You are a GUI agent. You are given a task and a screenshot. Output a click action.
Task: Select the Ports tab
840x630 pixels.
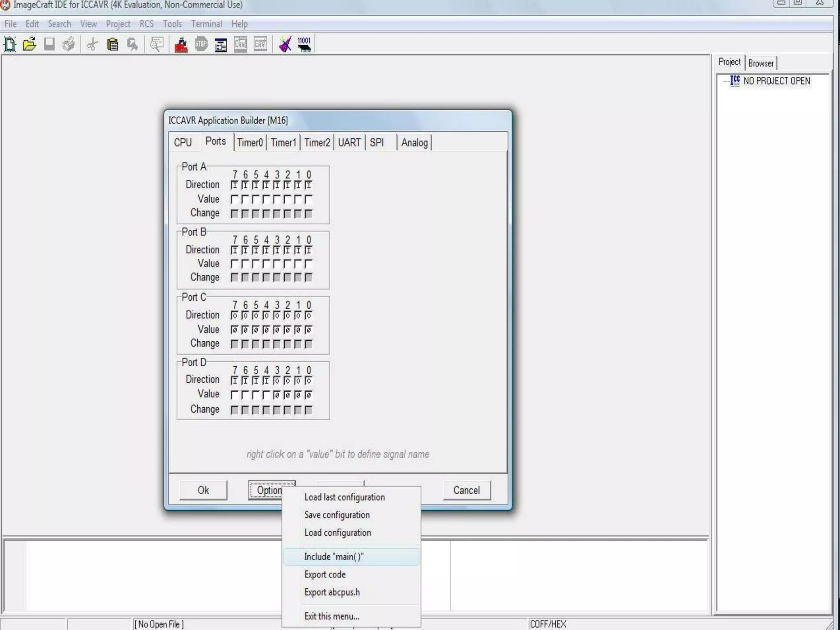tap(216, 142)
